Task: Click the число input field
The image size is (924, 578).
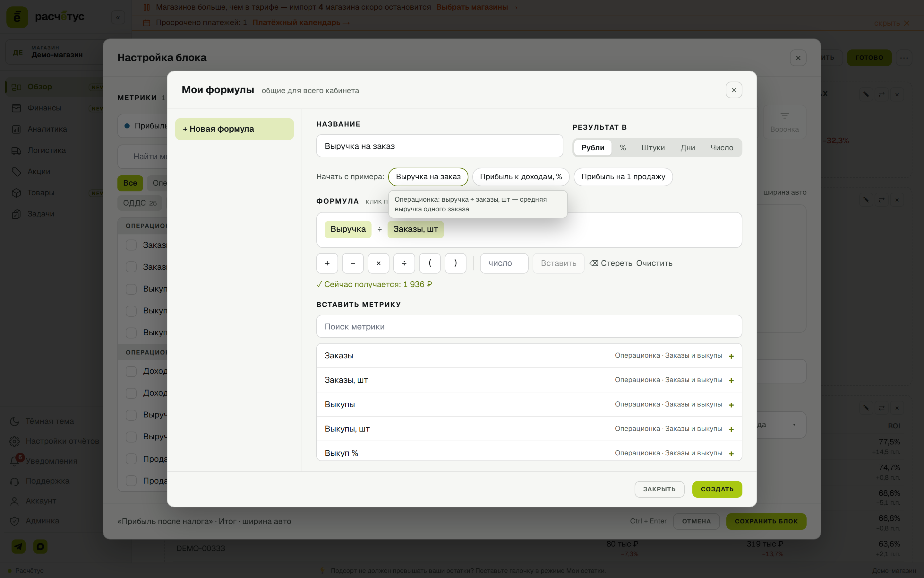Action: [x=504, y=263]
